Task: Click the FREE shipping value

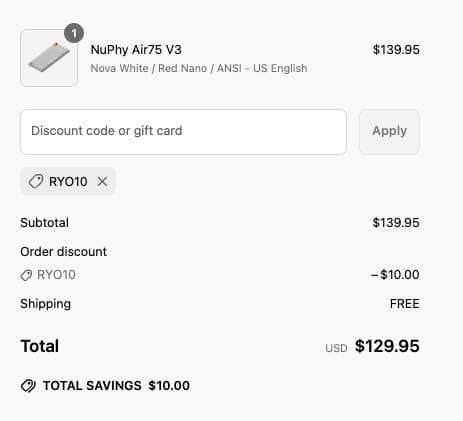Action: 405,304
